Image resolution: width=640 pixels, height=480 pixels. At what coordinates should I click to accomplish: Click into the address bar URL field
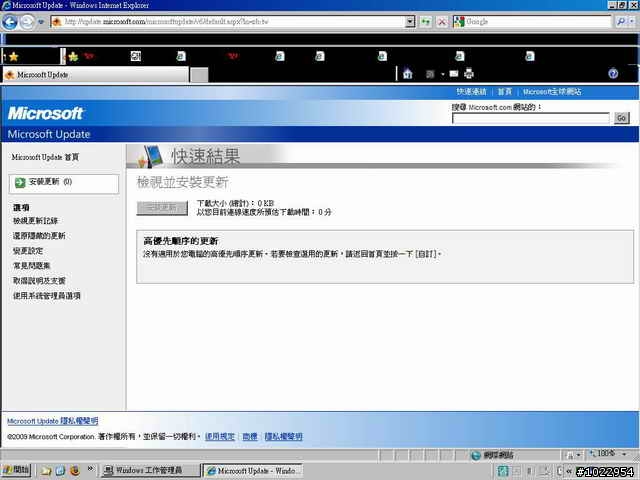[229, 22]
